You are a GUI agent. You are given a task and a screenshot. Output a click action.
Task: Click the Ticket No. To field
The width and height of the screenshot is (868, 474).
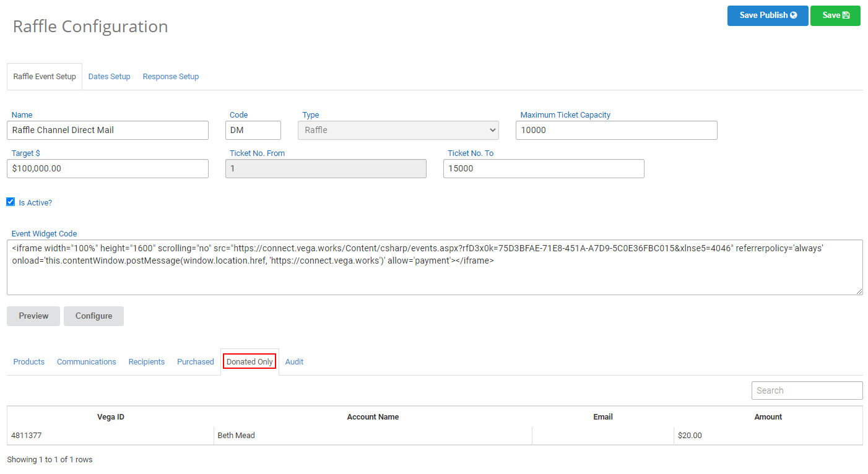[544, 168]
